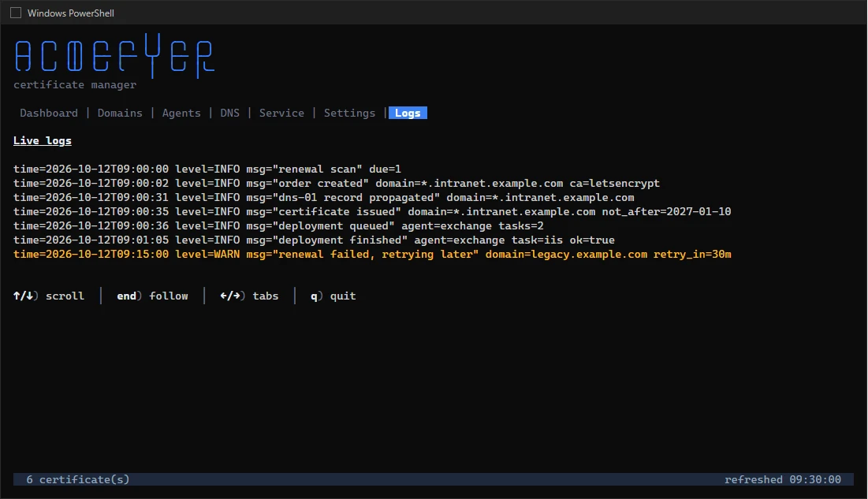This screenshot has width=868, height=499.
Task: Click the 'renewal scan' due=1 log line
Action: tap(207, 169)
